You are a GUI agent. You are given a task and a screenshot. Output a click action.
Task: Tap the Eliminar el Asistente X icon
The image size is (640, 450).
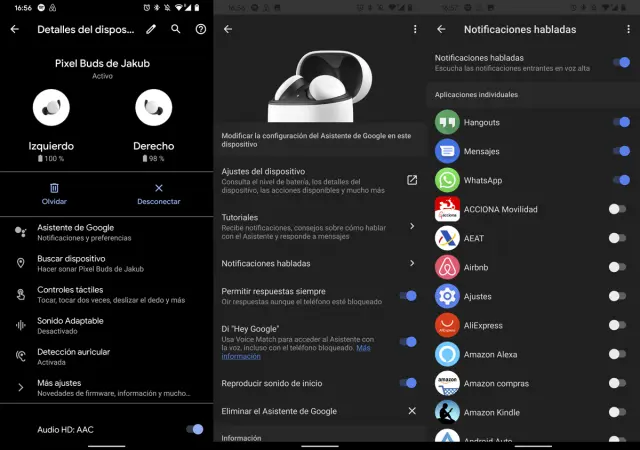pos(411,411)
